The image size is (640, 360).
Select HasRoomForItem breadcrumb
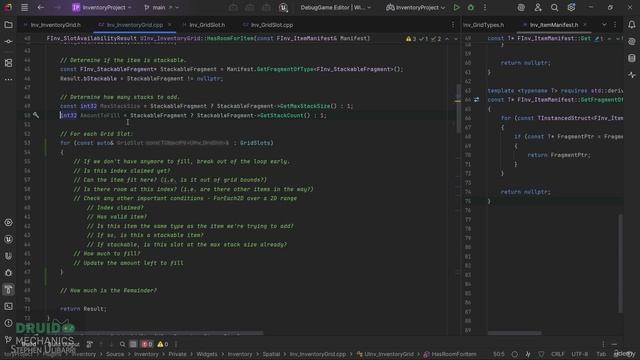[x=450, y=354]
